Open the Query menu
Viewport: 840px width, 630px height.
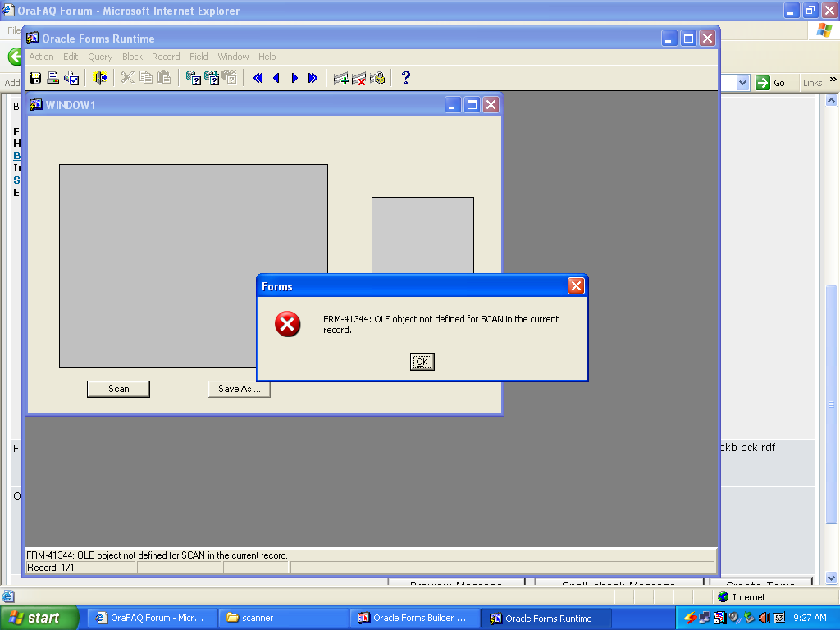coord(100,57)
